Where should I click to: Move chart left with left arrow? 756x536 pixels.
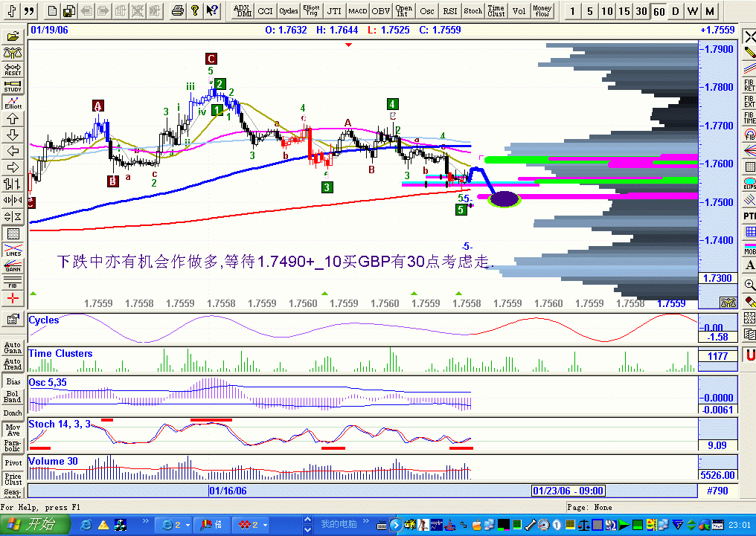click(13, 151)
